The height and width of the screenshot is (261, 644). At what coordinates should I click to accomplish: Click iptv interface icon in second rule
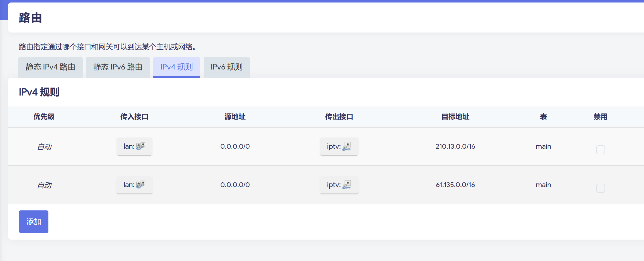(x=347, y=185)
